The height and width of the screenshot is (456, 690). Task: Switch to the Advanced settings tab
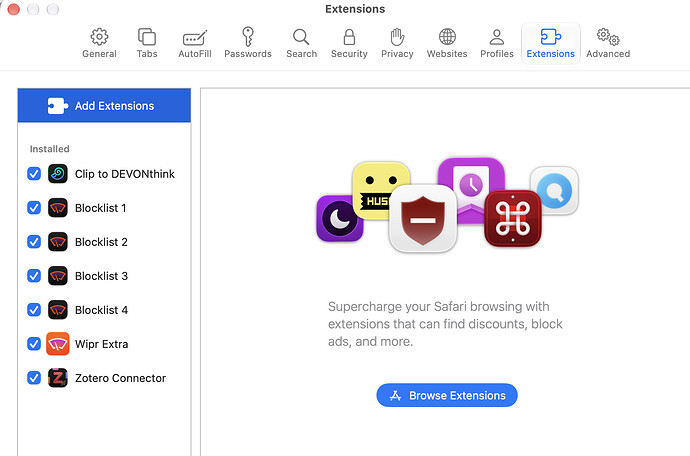[x=608, y=43]
